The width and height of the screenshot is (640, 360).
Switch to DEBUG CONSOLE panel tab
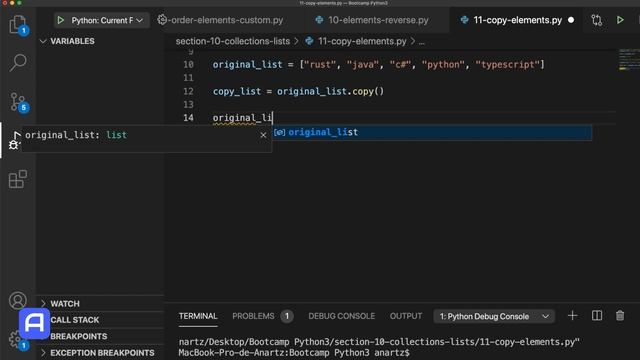342,316
